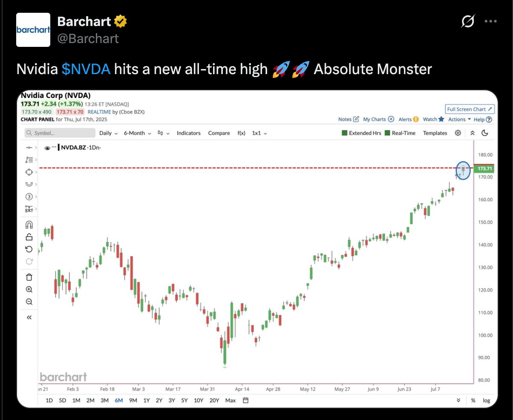Screen dimensions: 513x420
Task: Toggle the log scale button
Action: point(487,400)
